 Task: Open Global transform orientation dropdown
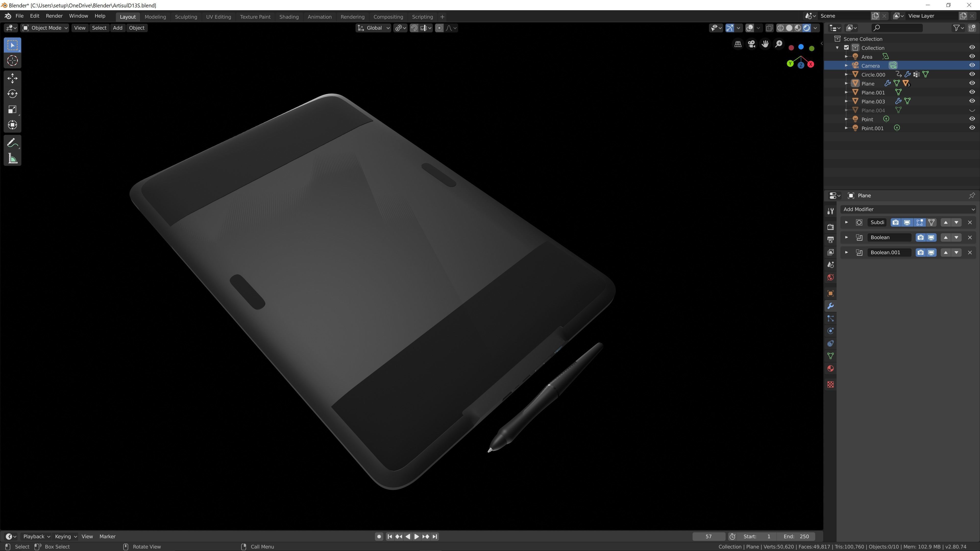tap(373, 28)
